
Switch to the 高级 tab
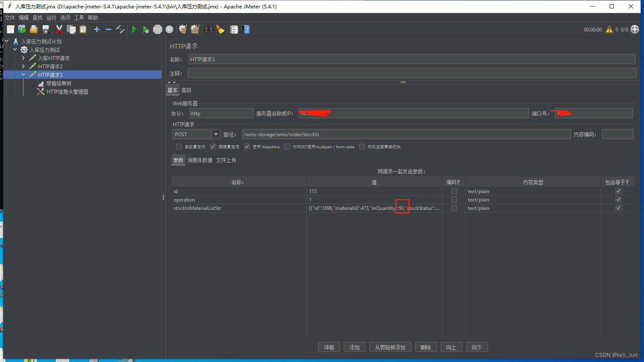coord(186,90)
